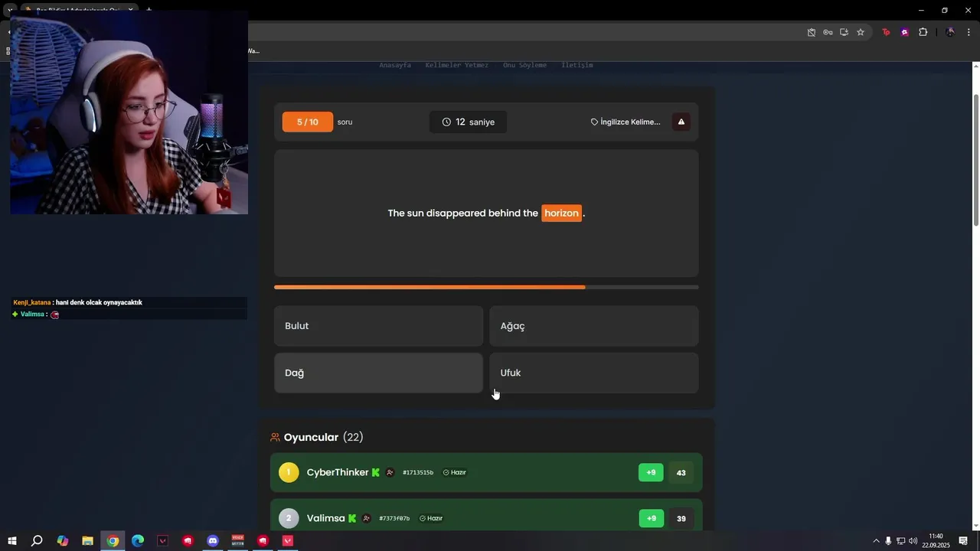The image size is (980, 551).
Task: Open the Extensions puzzle icon
Action: (923, 32)
